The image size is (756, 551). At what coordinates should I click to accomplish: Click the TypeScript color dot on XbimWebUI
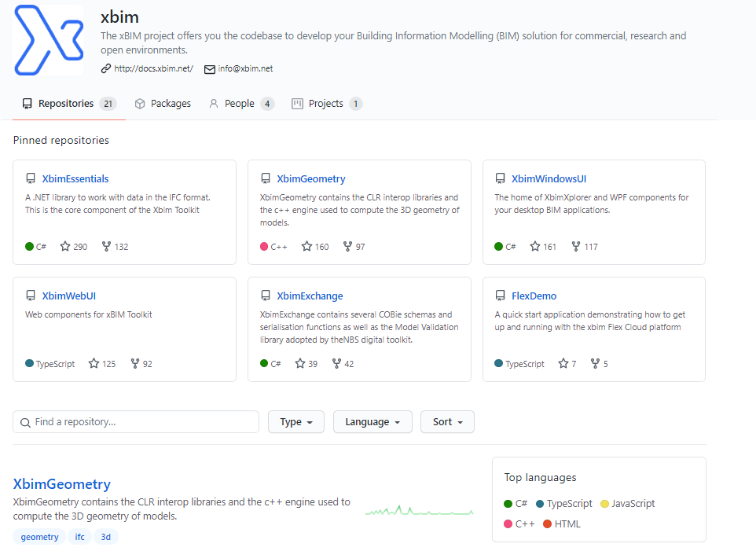(29, 363)
